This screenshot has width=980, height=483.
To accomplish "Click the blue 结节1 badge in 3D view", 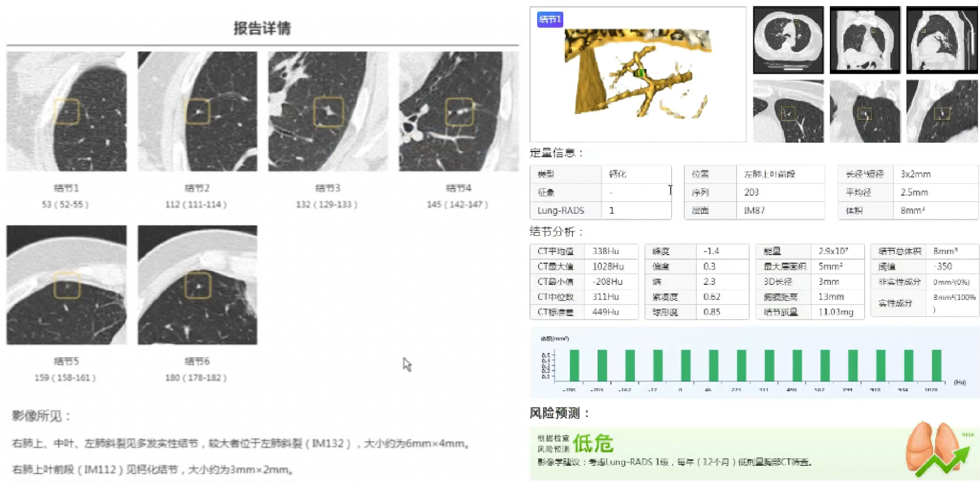I will 550,20.
